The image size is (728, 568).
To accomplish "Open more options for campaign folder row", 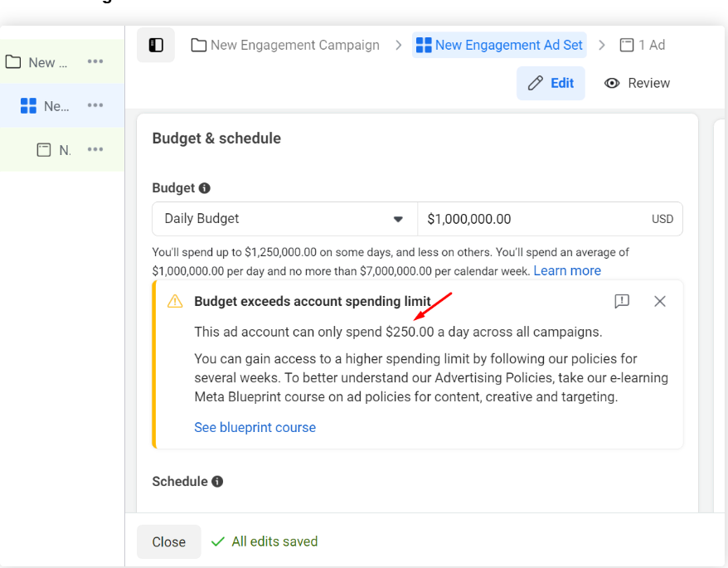I will (95, 62).
